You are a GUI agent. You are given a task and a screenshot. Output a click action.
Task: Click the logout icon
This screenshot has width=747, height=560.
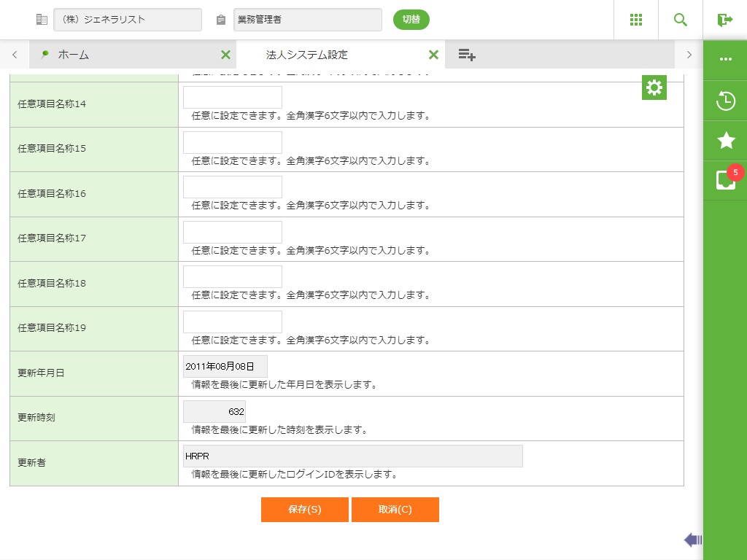[724, 20]
